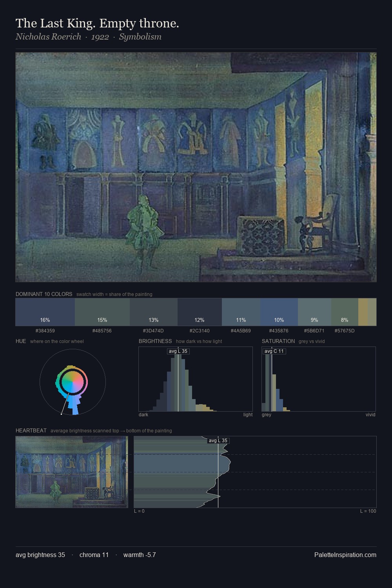Select the 8% sage green swatch
Viewport: 392px width, 588px height.
coord(345,312)
